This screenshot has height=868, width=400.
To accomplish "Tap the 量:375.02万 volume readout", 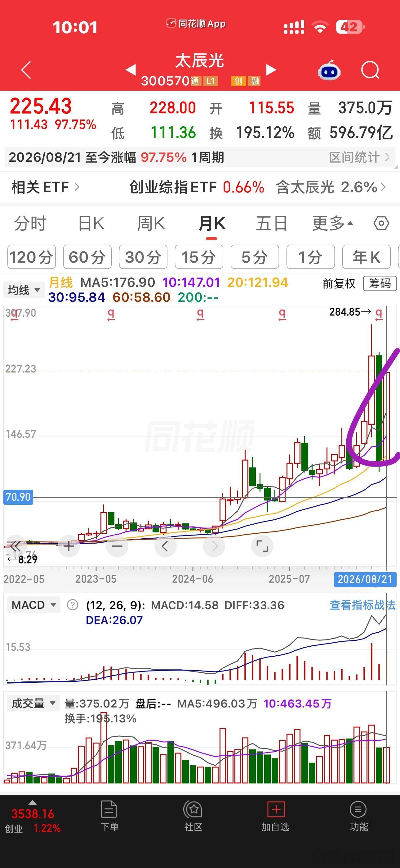I will [97, 703].
